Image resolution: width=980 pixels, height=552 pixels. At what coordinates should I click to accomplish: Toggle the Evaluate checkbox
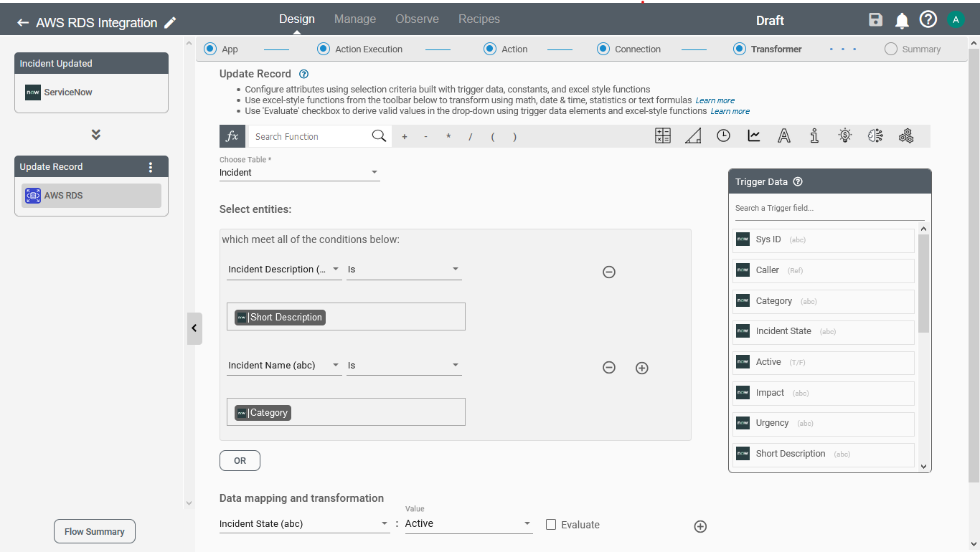[551, 525]
